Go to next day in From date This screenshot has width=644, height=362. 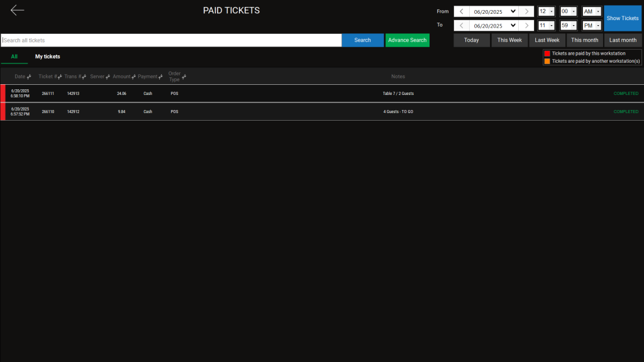(526, 11)
